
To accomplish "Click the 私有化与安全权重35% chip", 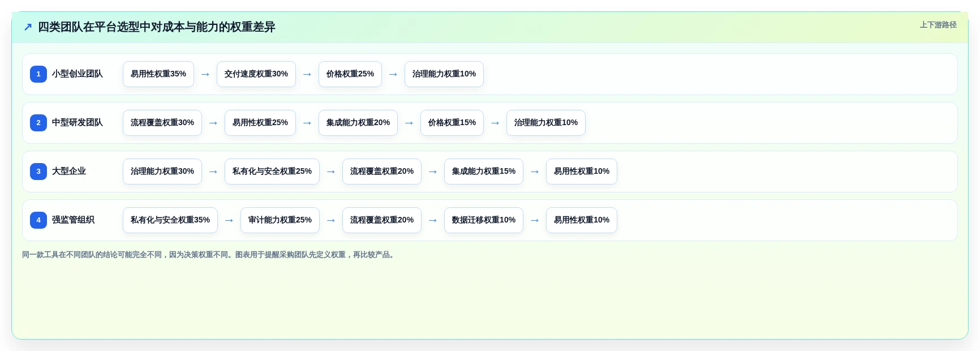I will click(170, 220).
